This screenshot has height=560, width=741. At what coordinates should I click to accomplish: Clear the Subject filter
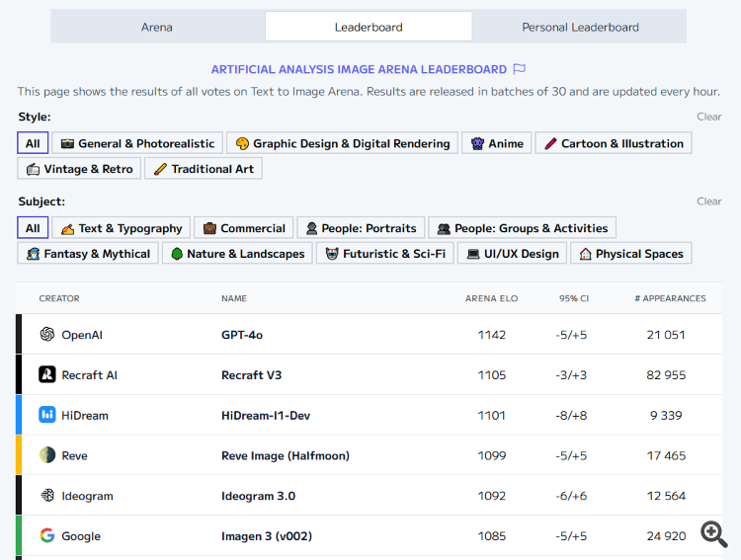coord(708,201)
